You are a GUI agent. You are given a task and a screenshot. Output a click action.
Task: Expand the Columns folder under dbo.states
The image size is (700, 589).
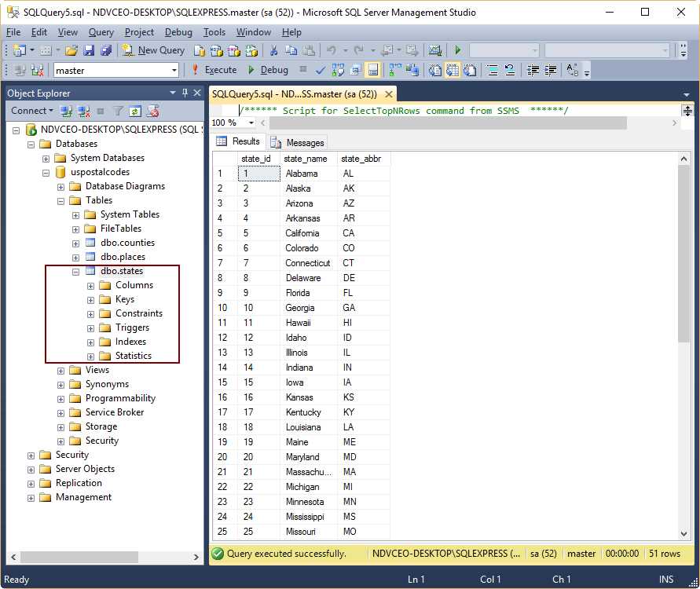[90, 286]
